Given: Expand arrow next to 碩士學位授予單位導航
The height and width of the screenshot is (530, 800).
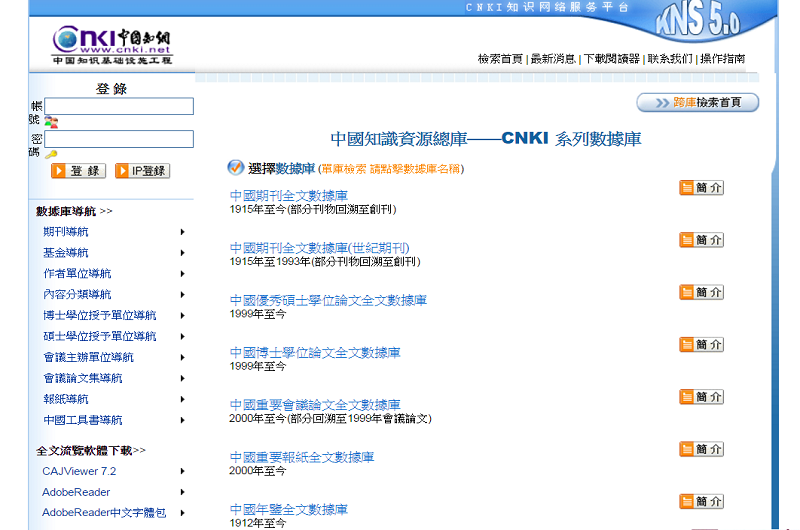Looking at the screenshot, I should tap(182, 337).
